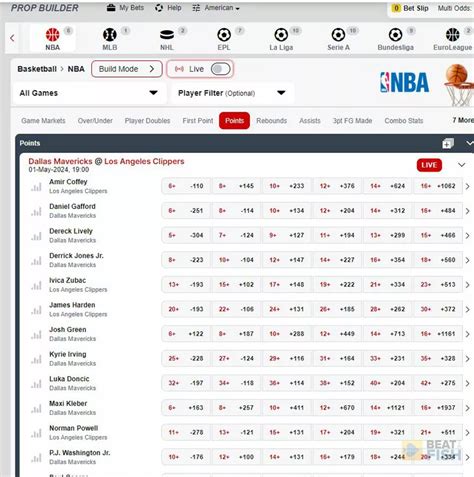Open 7 More market tabs

[463, 120]
